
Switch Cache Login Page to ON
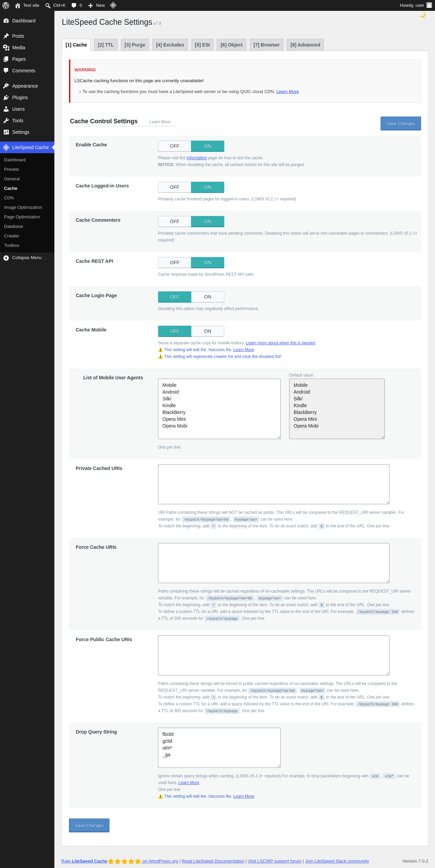[x=208, y=297]
